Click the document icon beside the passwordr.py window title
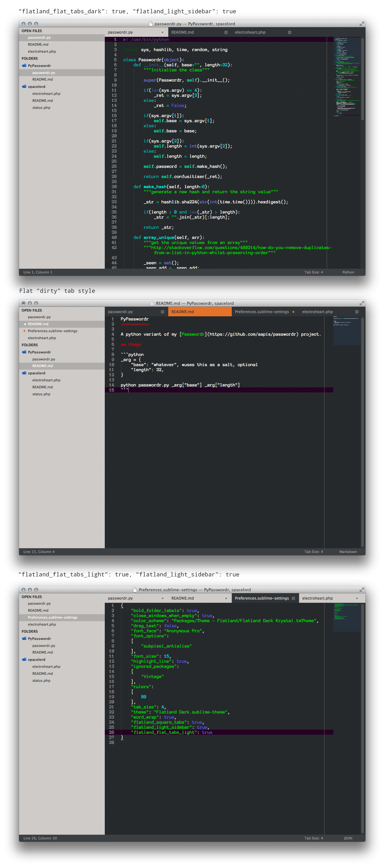Image resolution: width=381 pixels, height=868 pixels. [x=151, y=24]
